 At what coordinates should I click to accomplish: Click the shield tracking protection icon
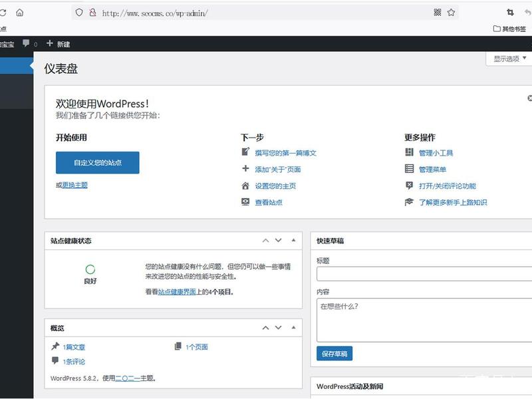click(x=79, y=13)
